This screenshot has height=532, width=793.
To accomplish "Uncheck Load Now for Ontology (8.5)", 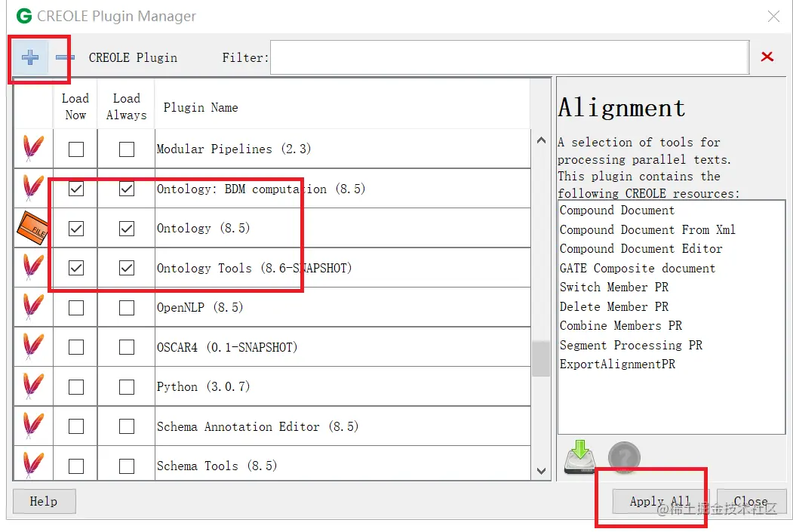I will tap(76, 229).
